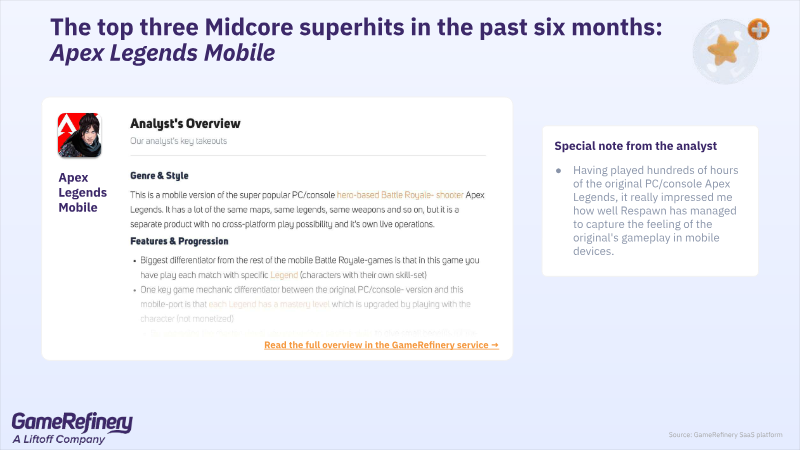Click the arrow after the GameRefinery service link
The height and width of the screenshot is (450, 800).
[494, 345]
